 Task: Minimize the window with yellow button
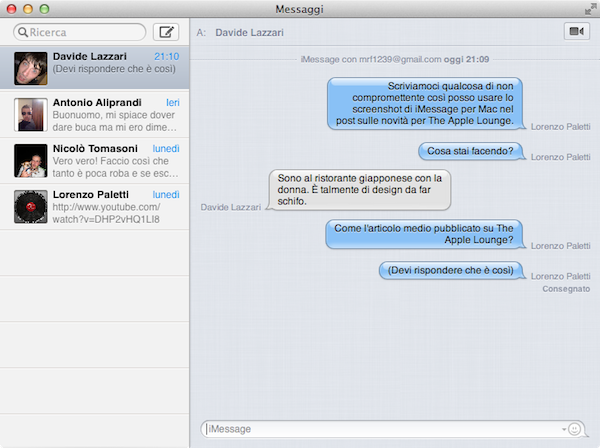pos(28,9)
